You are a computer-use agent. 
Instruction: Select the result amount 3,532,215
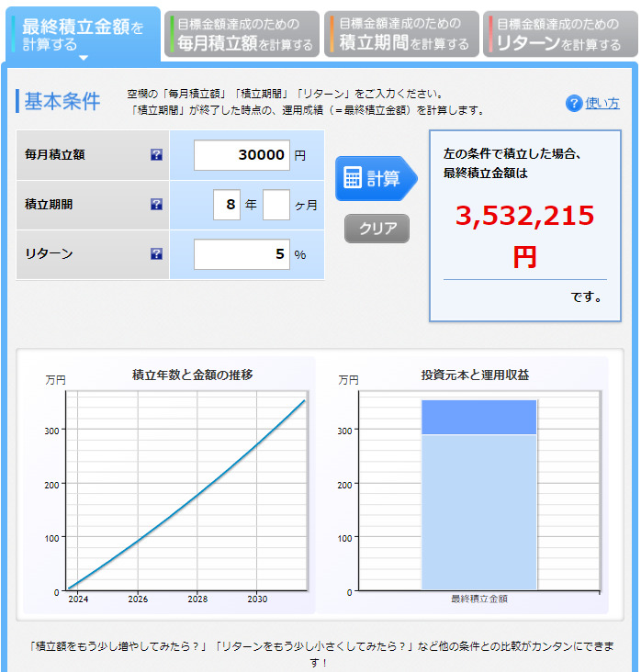pos(524,216)
